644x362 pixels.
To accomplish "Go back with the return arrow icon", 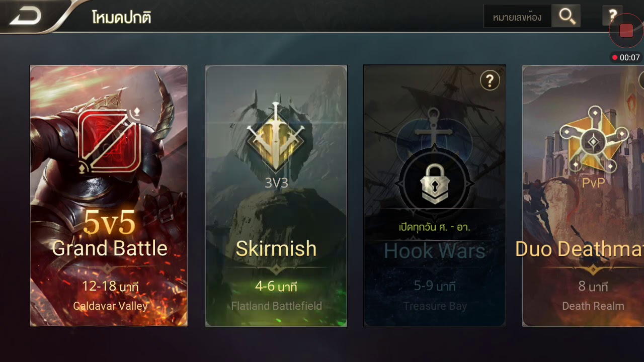I will pos(26,17).
